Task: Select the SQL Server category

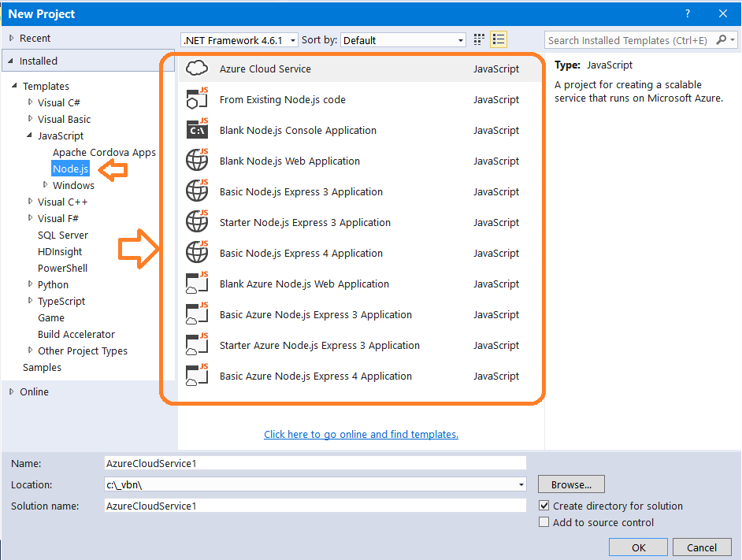Action: click(x=63, y=235)
